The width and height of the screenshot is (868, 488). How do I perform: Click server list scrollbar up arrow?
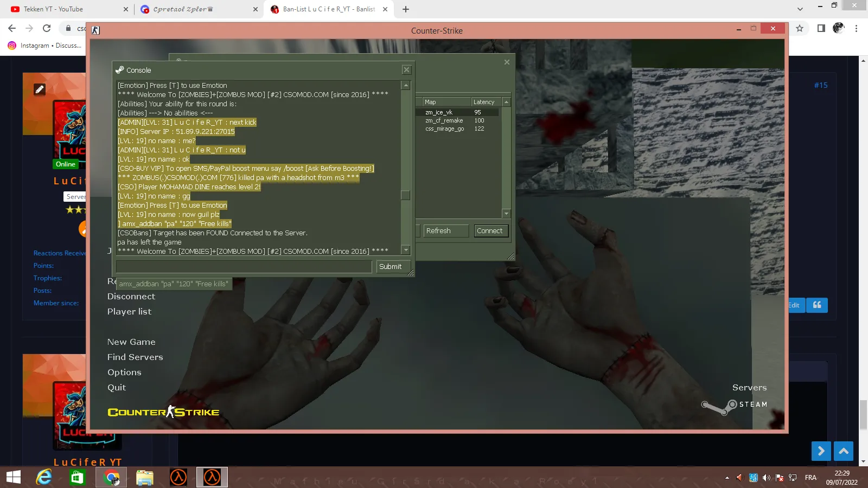pyautogui.click(x=506, y=102)
